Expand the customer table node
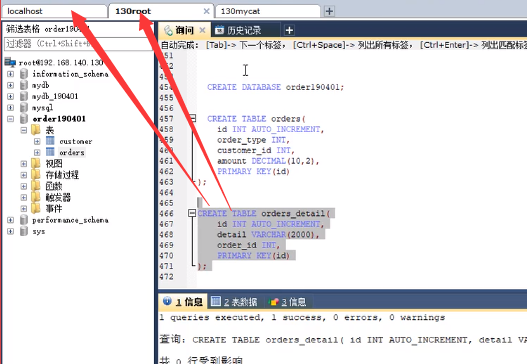The image size is (527, 364). [x=37, y=141]
